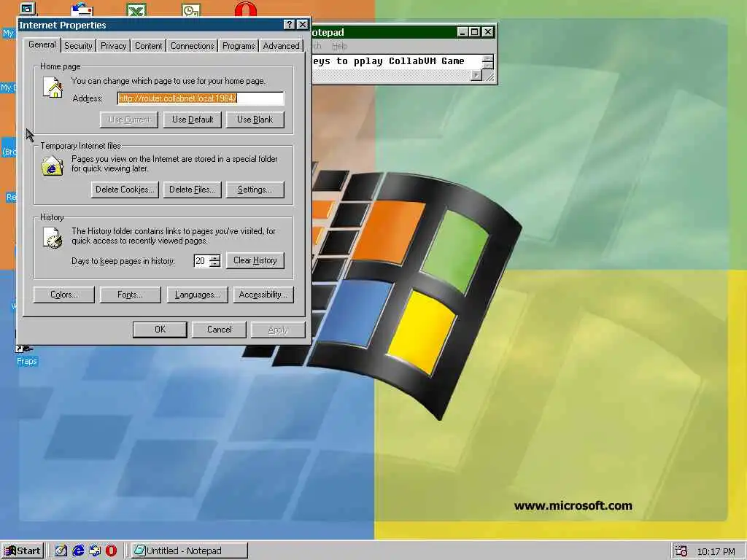Select the monitor desktop icon at top left
The width and height of the screenshot is (747, 560).
(x=28, y=9)
